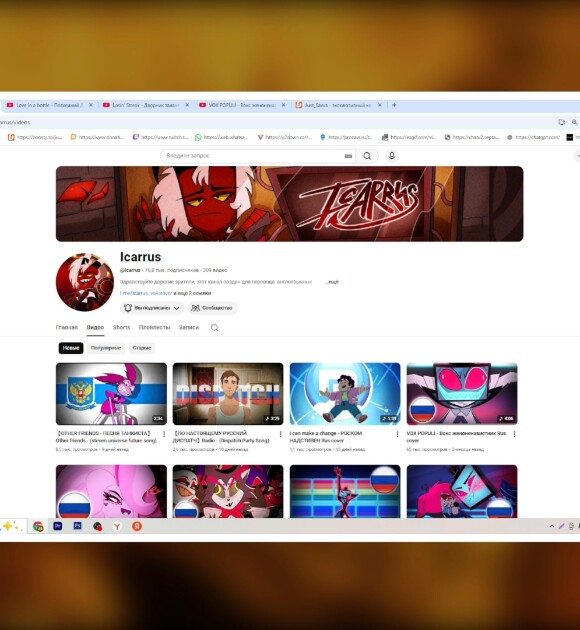Image resolution: width=580 pixels, height=630 pixels.
Task: Click the Сообщество button
Action: [x=212, y=308]
